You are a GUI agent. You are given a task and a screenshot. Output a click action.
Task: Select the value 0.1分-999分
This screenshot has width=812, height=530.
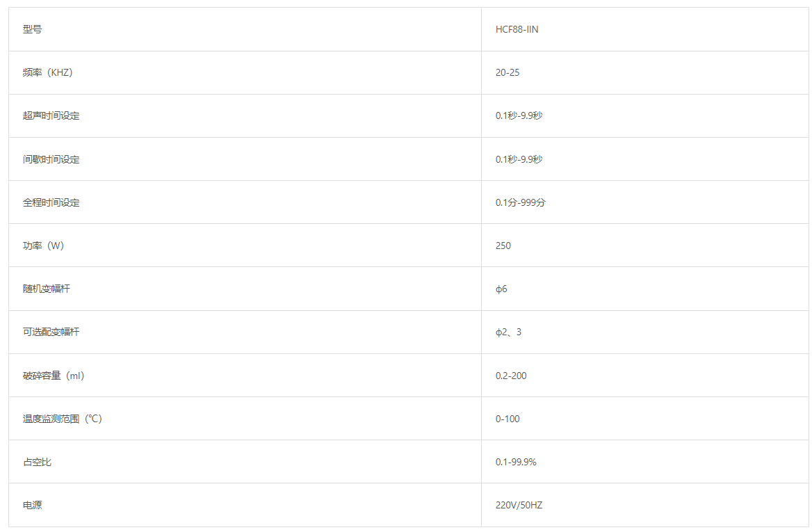pyautogui.click(x=521, y=202)
